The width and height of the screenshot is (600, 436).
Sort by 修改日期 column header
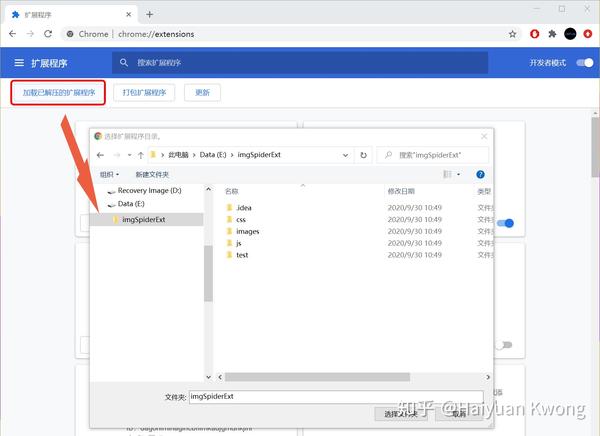[x=401, y=191]
